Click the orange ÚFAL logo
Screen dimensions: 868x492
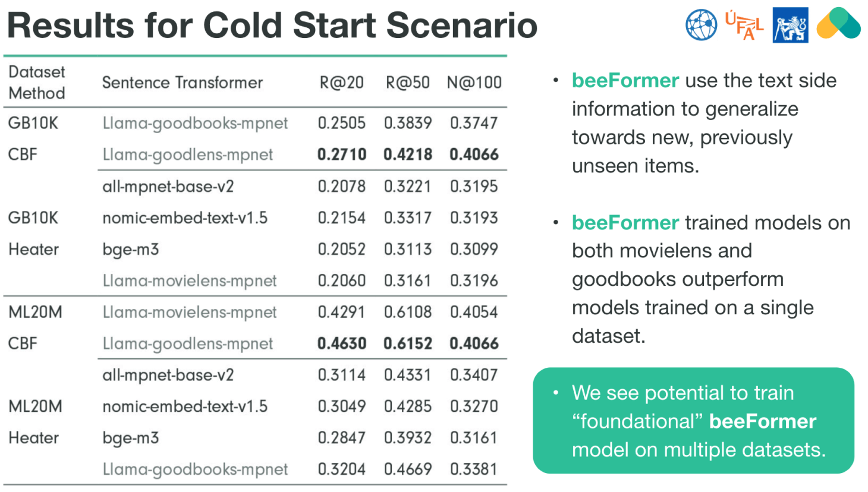click(x=744, y=26)
